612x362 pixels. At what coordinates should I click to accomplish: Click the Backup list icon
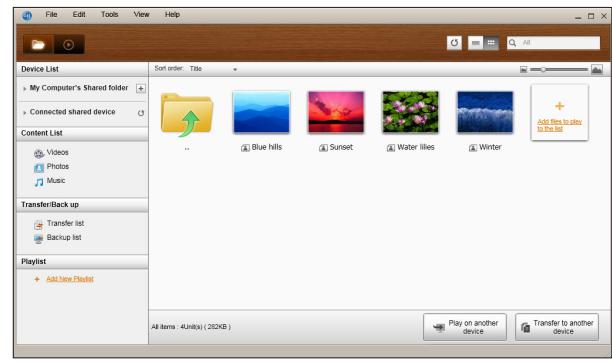tap(38, 239)
